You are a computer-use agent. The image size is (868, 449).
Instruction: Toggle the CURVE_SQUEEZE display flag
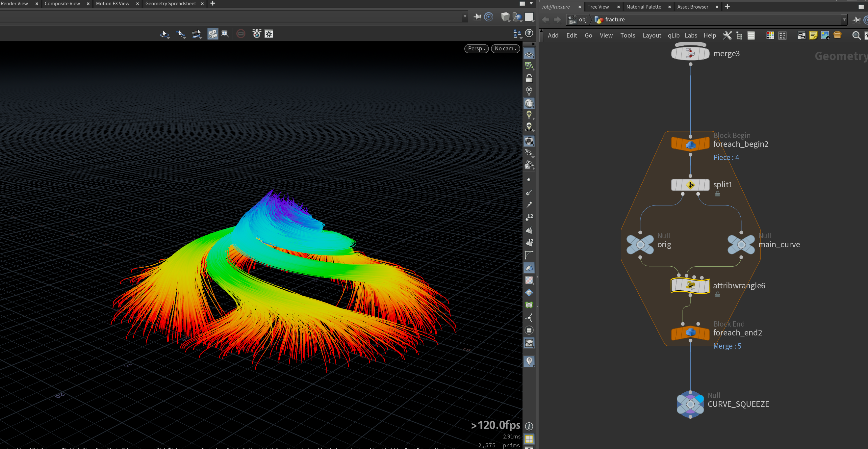tap(700, 399)
